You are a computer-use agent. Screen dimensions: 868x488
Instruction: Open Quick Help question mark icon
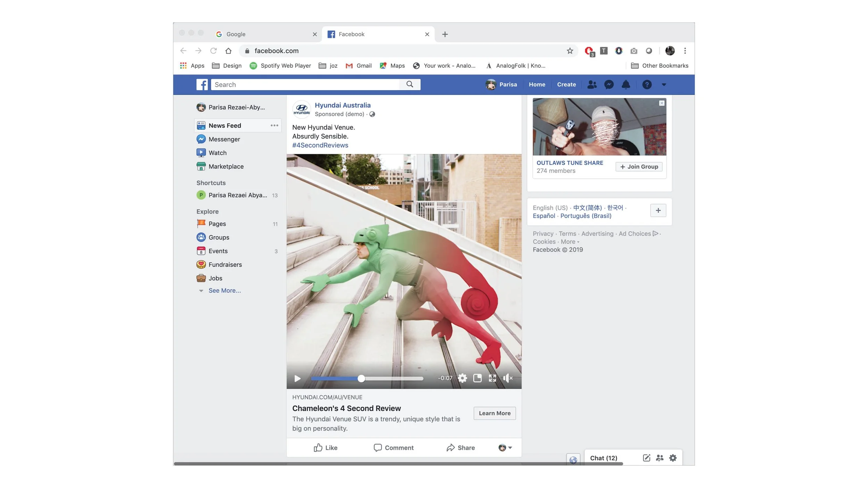tap(647, 84)
